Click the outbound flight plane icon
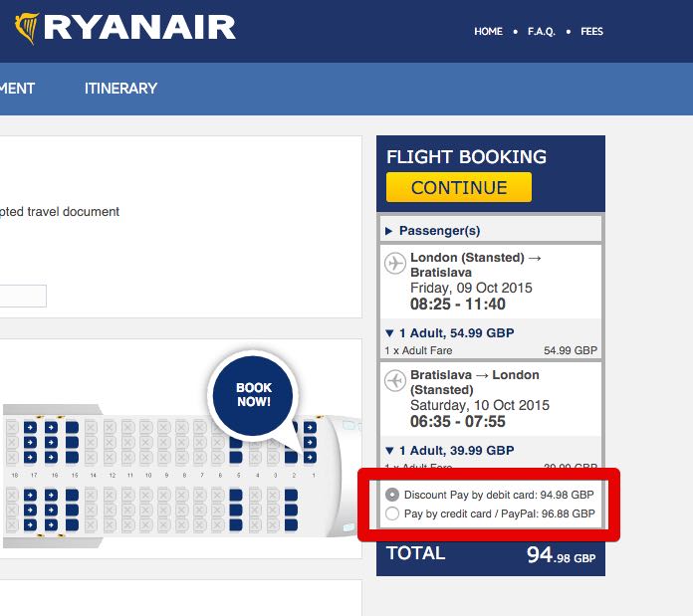693x616 pixels. [x=395, y=264]
